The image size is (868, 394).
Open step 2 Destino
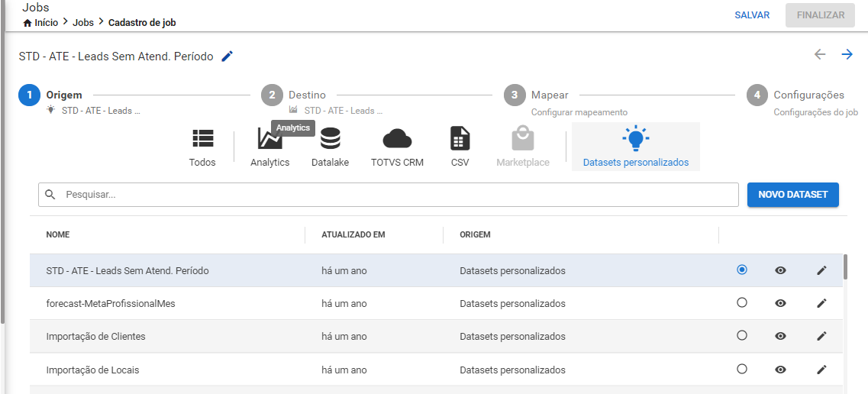[x=272, y=95]
